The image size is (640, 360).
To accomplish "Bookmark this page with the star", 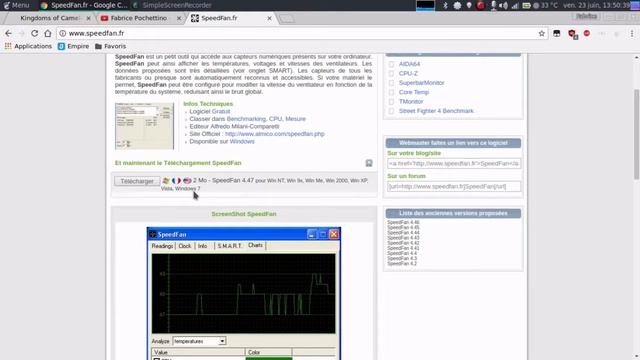I will coord(542,33).
